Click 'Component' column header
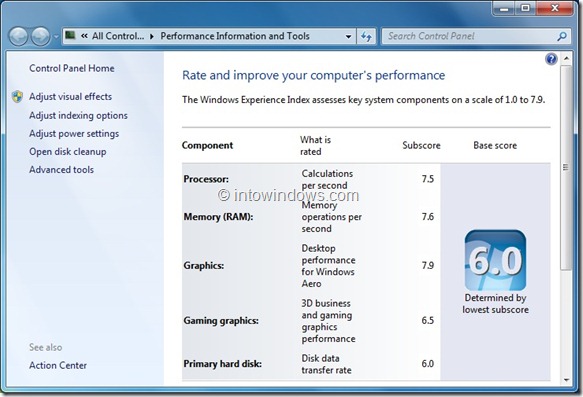 point(207,145)
